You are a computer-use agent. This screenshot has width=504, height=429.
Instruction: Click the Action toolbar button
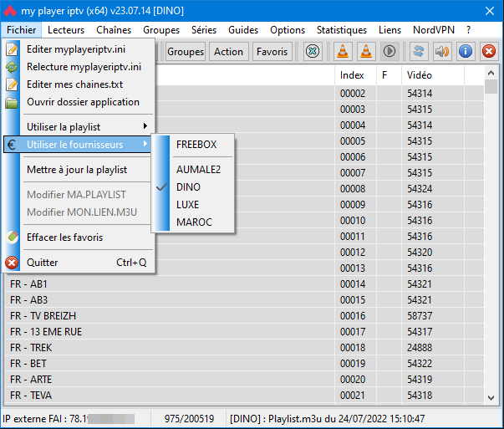coord(229,52)
